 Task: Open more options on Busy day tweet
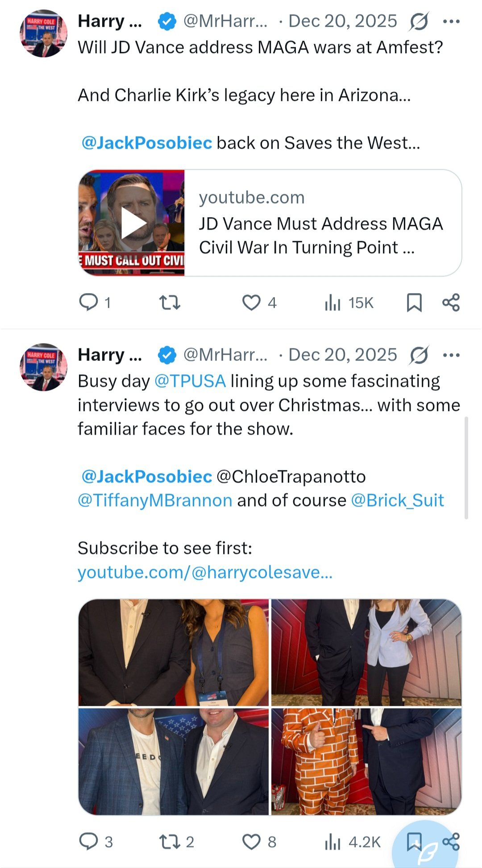point(451,355)
